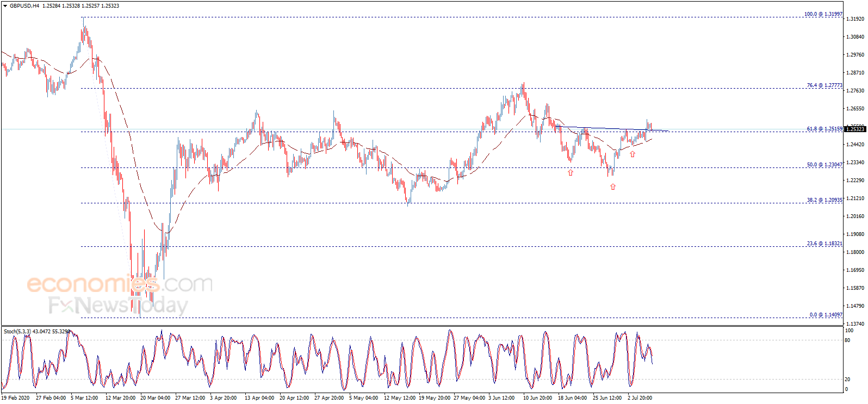Select the 61.8 @ 1.25159 Fibonacci level label

tap(824, 129)
